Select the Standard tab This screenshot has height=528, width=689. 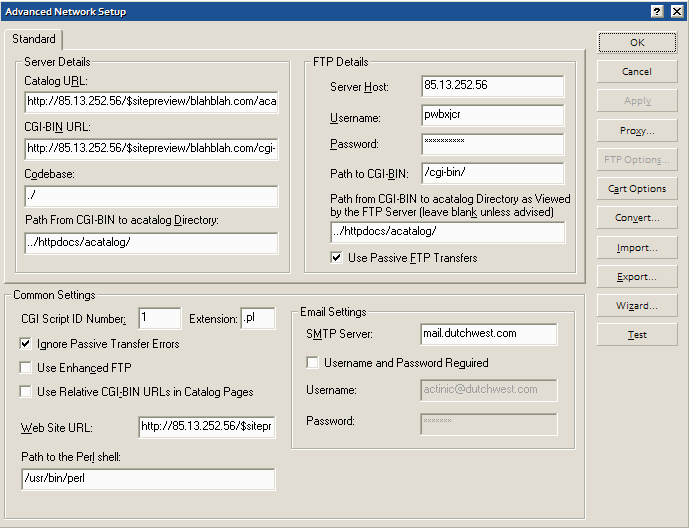pos(34,40)
